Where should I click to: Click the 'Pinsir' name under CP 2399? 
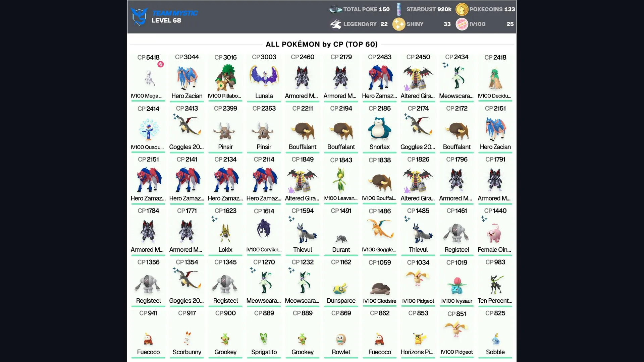[x=225, y=147]
